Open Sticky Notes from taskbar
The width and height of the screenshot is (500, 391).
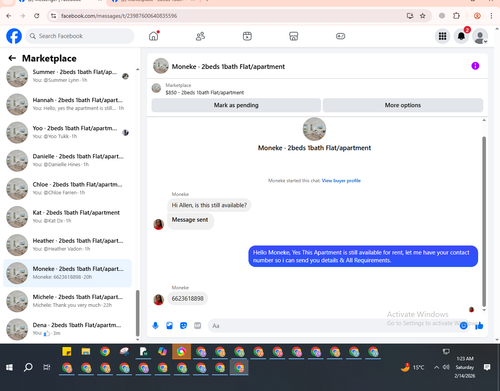67,352
